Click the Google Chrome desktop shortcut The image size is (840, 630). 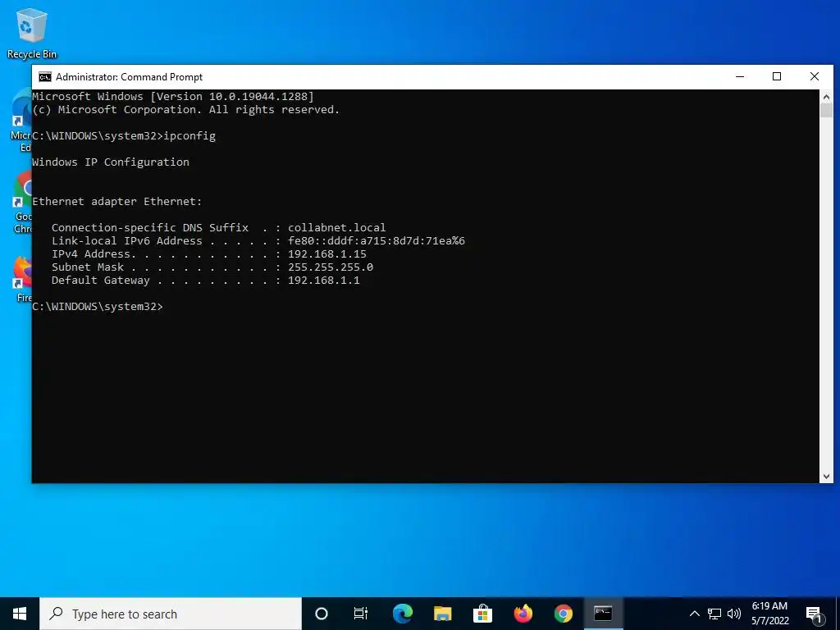click(22, 203)
